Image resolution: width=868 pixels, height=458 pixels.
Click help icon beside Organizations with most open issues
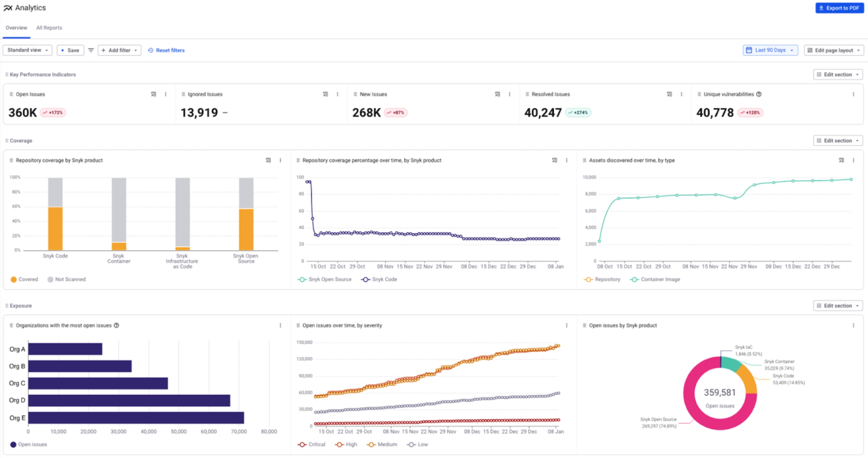point(116,325)
